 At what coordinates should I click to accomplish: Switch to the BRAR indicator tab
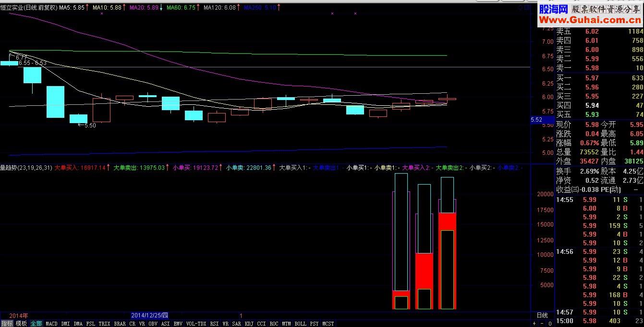coord(120,324)
